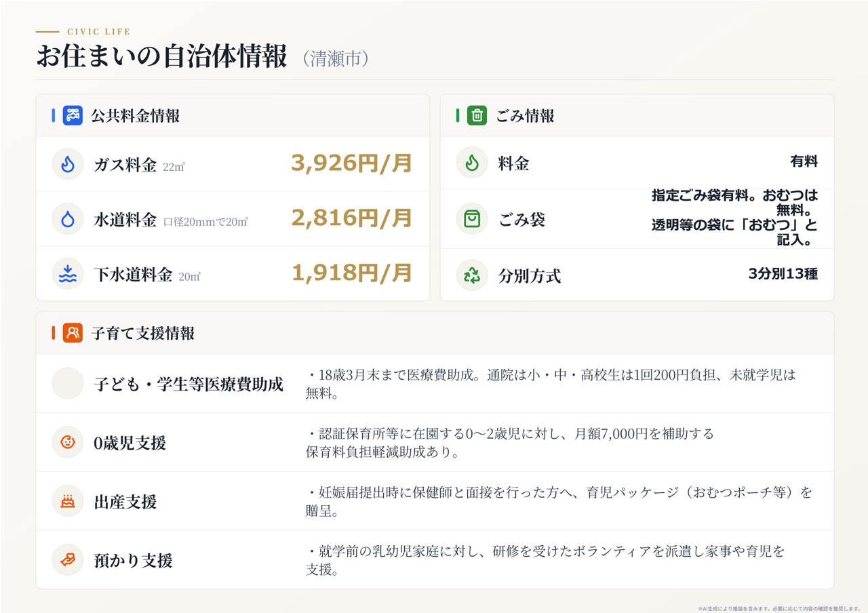868x613 pixels.
Task: Click the 有料 garbage fee value
Action: tap(804, 161)
